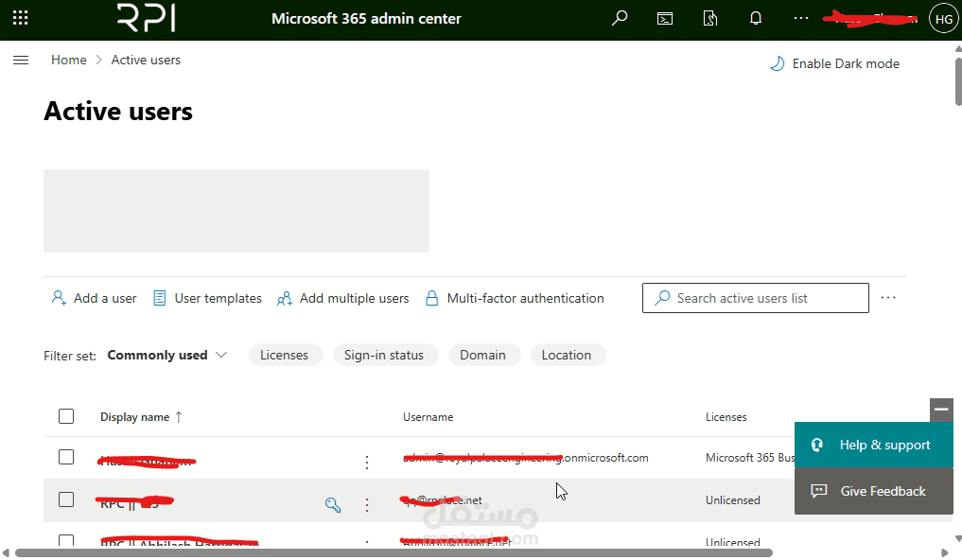Screen dimensions: 962x560
Task: Tick the checkbox for the onmicrosoft.com user row
Action: click(66, 458)
